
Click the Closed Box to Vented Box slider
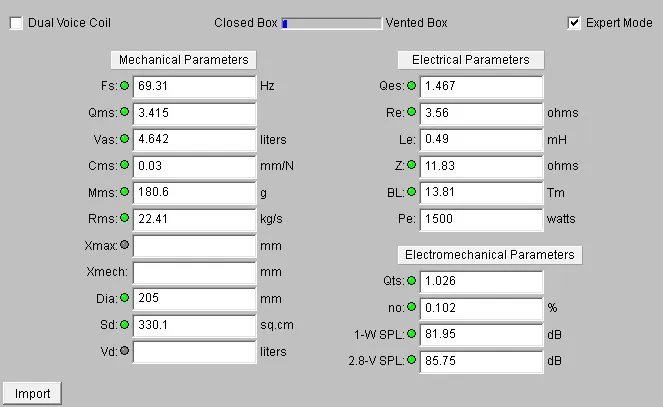click(331, 23)
